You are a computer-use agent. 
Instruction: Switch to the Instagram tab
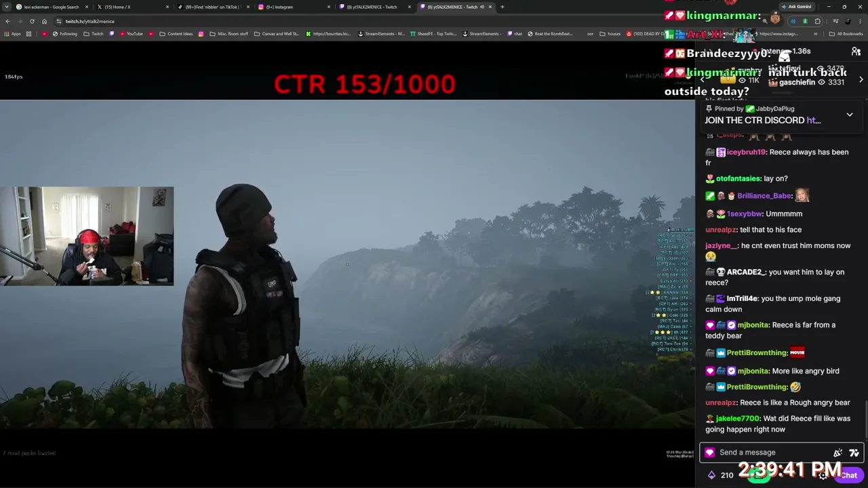(x=294, y=7)
